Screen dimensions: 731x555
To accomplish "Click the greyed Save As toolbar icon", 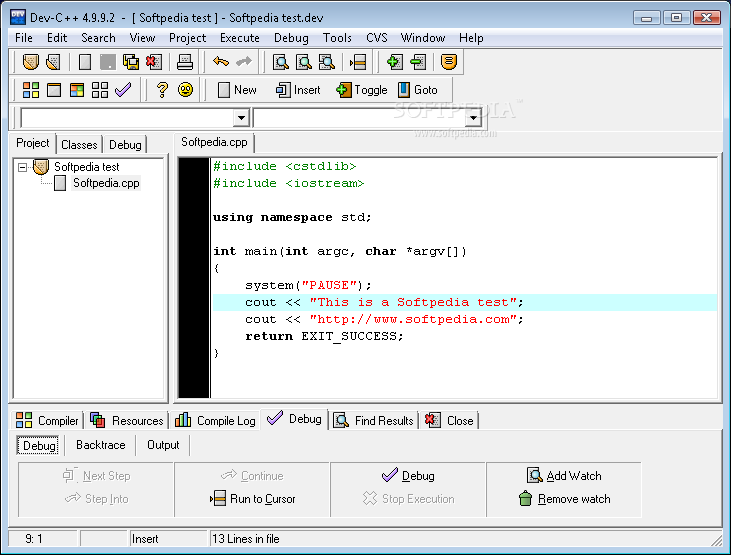I will click(108, 62).
